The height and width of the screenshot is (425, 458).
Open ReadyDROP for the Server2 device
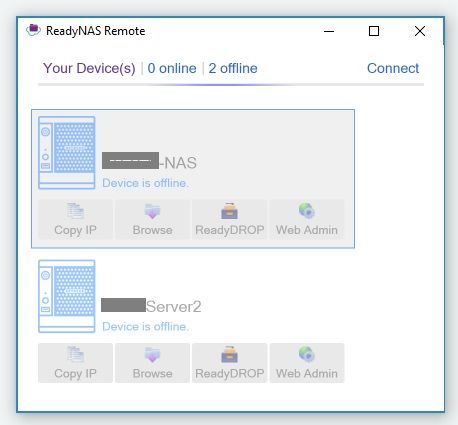pos(229,363)
